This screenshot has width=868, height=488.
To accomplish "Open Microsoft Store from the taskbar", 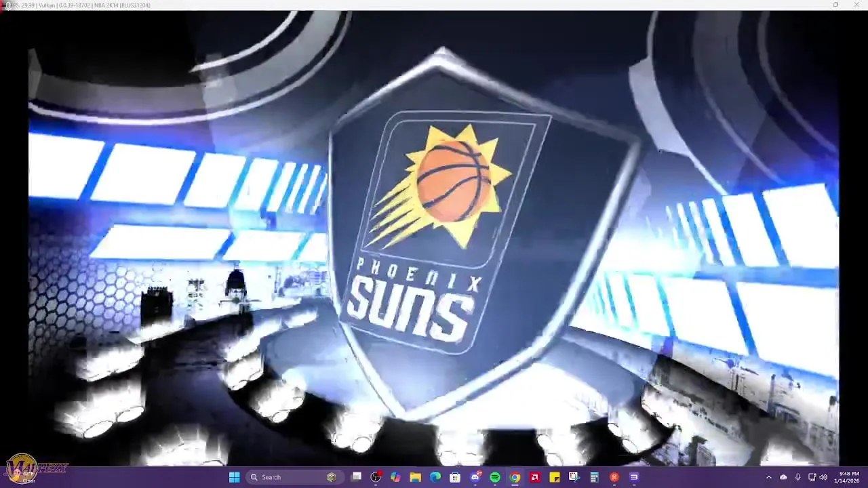I will click(x=455, y=477).
